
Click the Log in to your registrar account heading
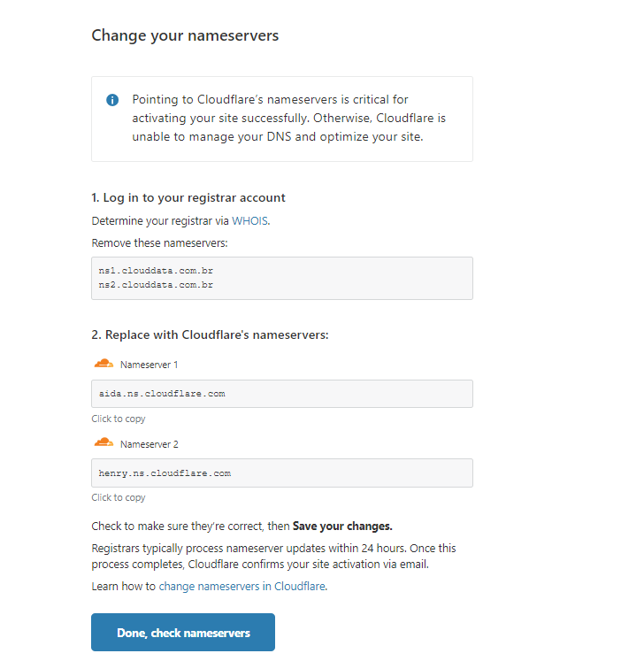tap(188, 198)
